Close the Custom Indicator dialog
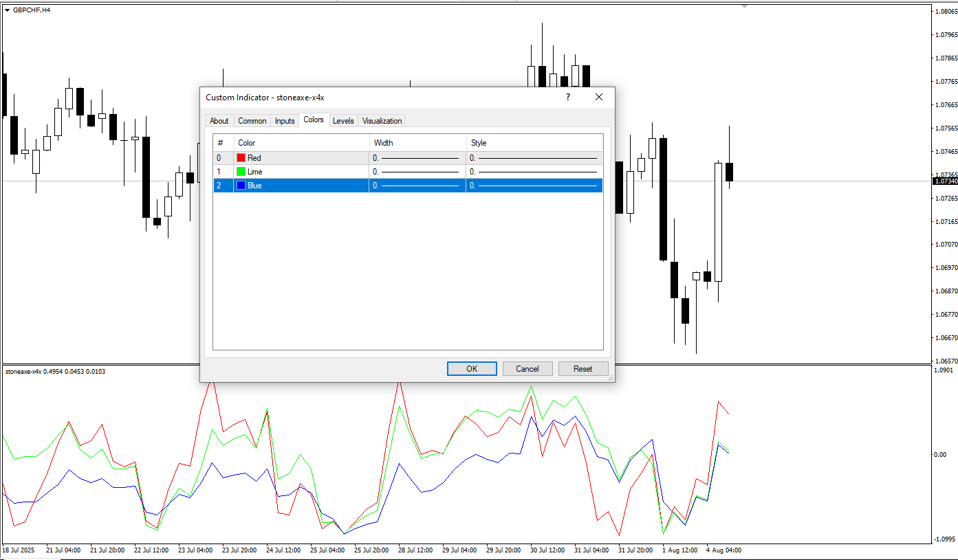 point(598,98)
